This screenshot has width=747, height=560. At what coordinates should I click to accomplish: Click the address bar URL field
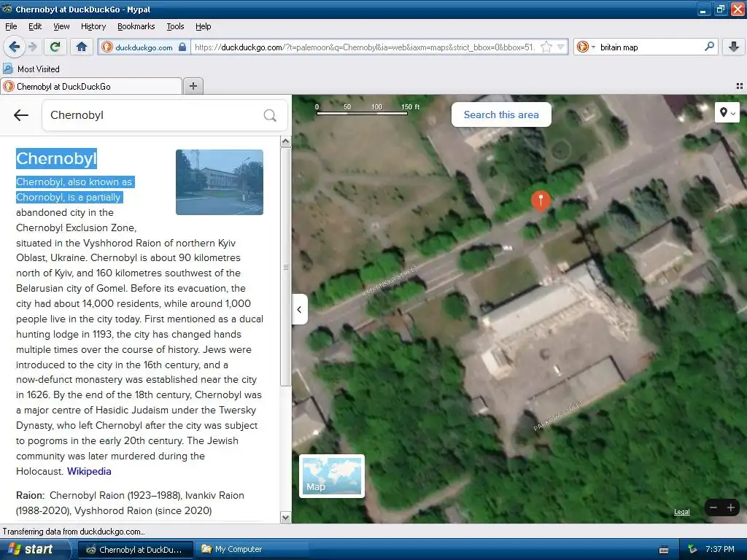pyautogui.click(x=365, y=47)
